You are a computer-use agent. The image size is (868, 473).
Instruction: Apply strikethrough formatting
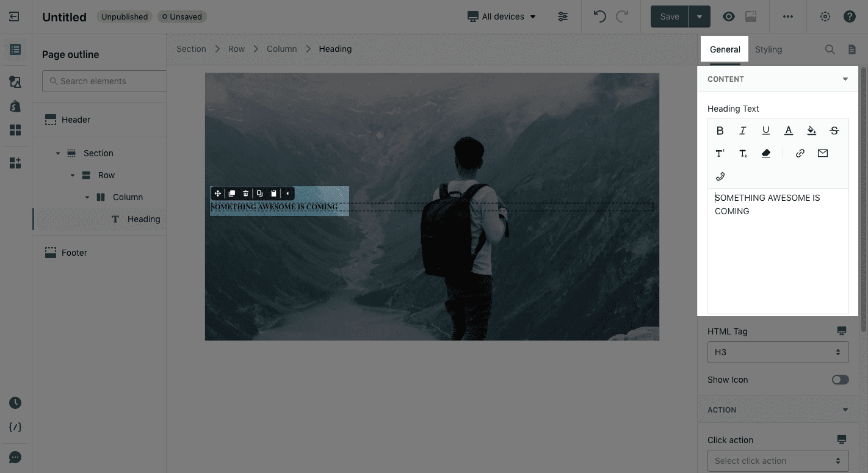834,130
